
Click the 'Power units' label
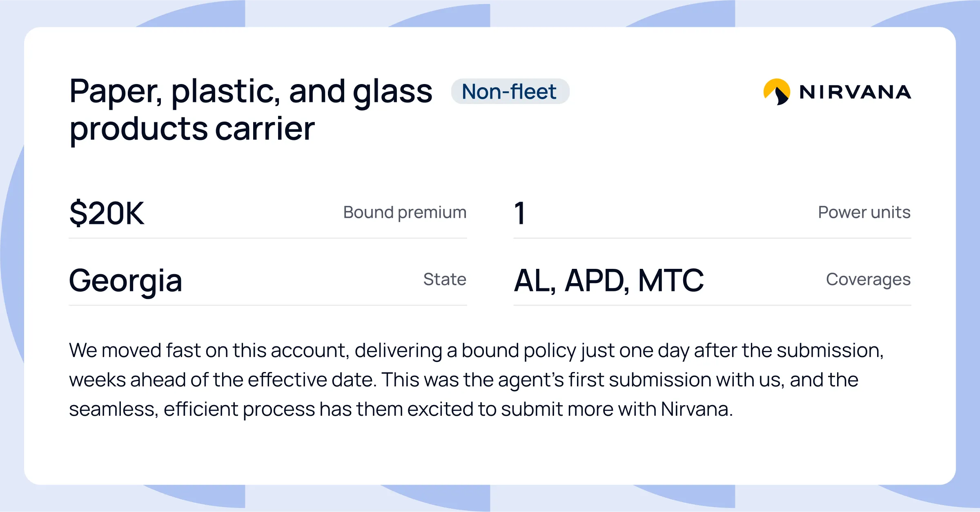click(864, 213)
